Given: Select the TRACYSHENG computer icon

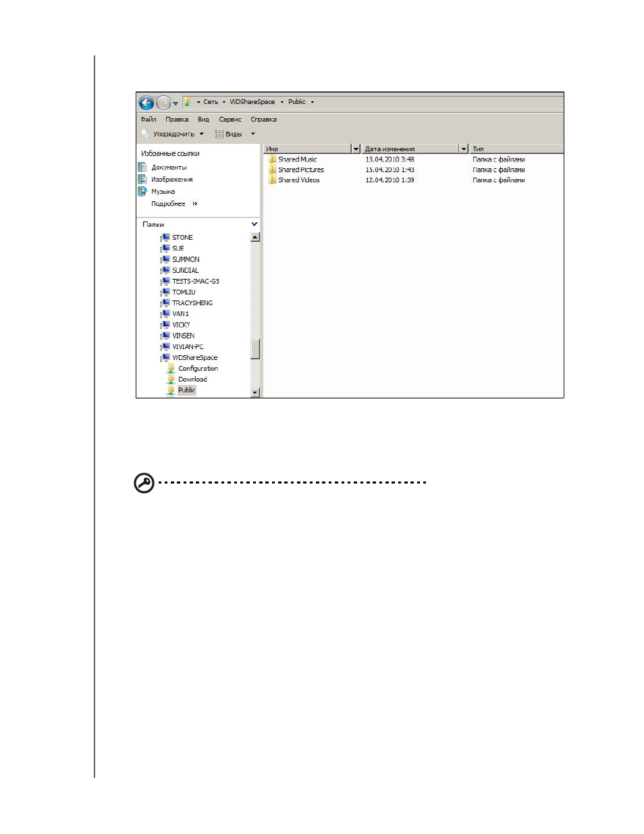Looking at the screenshot, I should [x=165, y=303].
